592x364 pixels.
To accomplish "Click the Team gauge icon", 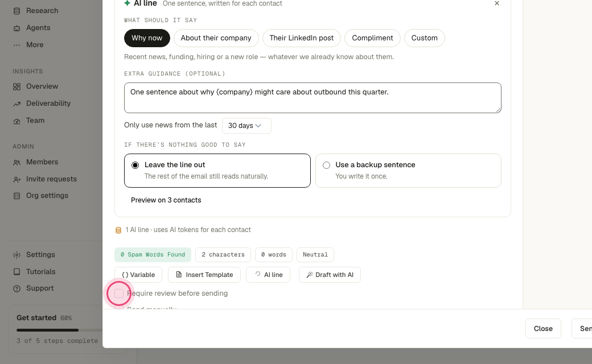I will click(x=17, y=121).
